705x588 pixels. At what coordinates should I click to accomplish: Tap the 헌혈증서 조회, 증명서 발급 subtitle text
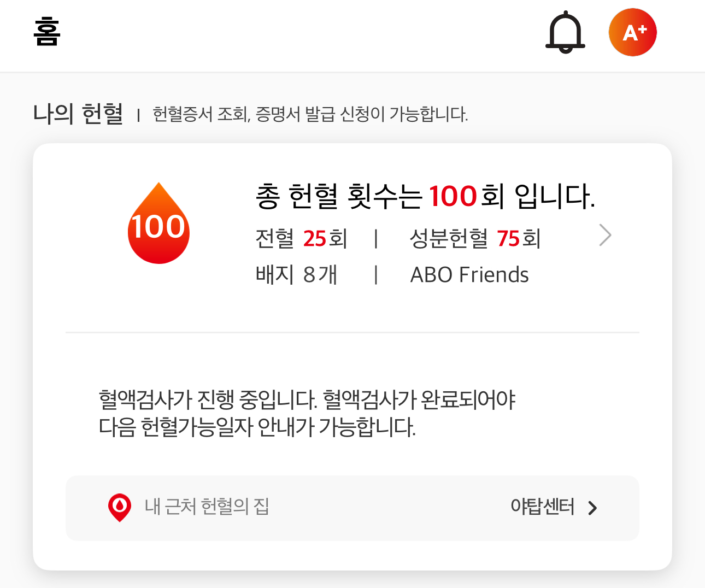(x=310, y=114)
